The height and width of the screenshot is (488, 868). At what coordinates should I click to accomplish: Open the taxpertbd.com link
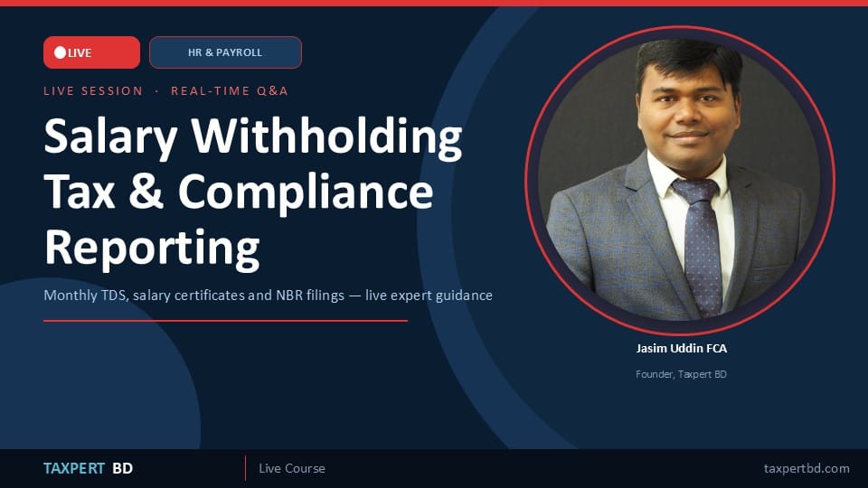pos(807,469)
